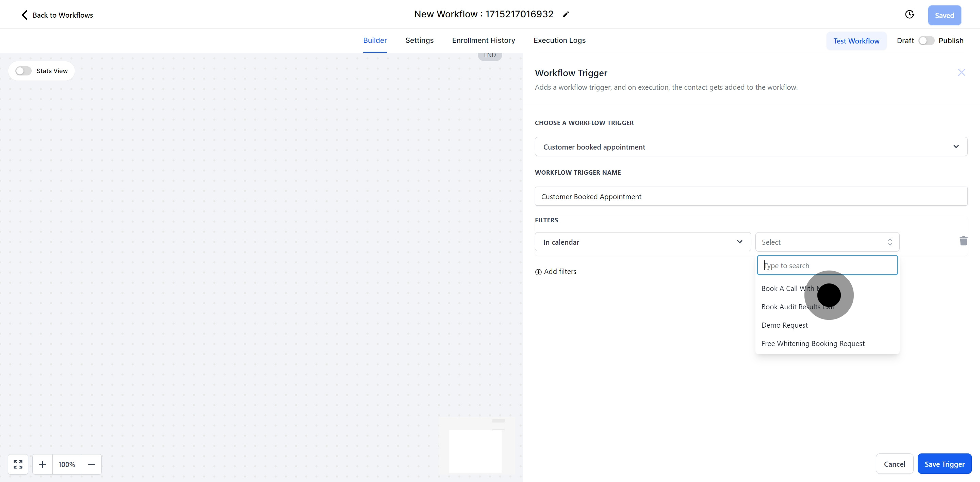Image resolution: width=980 pixels, height=482 pixels.
Task: Open the version history clock icon
Action: coord(909,14)
